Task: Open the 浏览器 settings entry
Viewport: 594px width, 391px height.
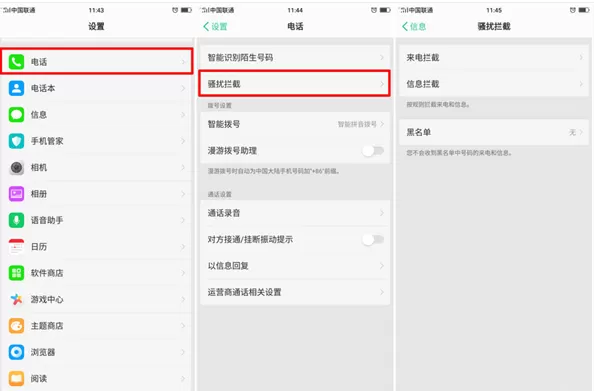Action: tap(97, 352)
